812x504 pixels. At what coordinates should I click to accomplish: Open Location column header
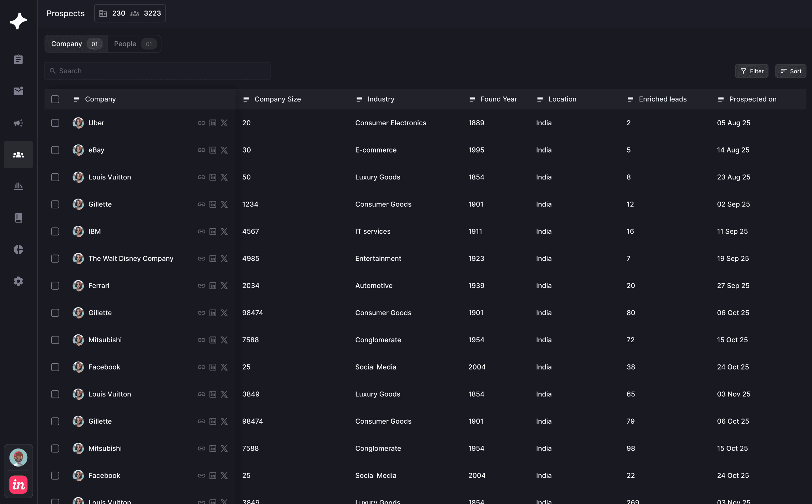click(x=557, y=99)
